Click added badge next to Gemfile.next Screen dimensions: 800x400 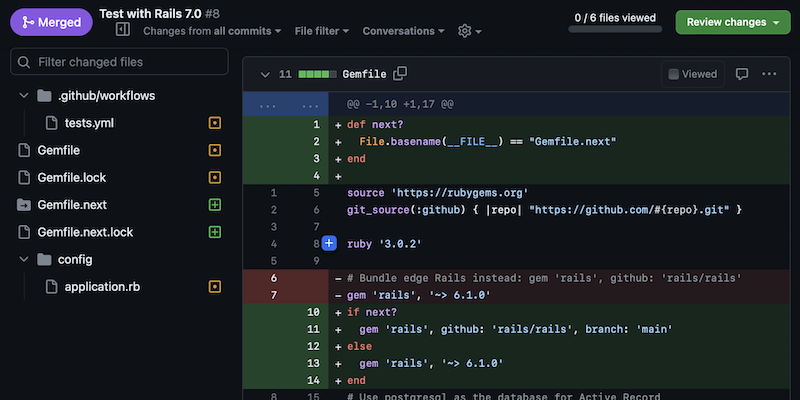coord(215,205)
